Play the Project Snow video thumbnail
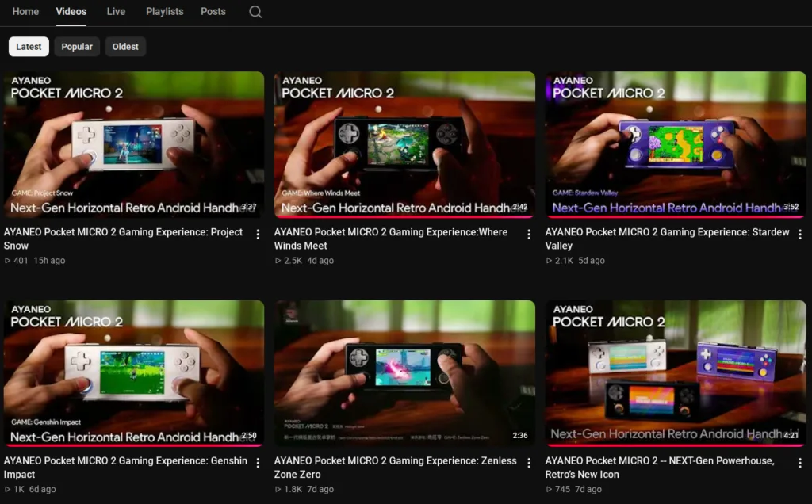 (133, 144)
